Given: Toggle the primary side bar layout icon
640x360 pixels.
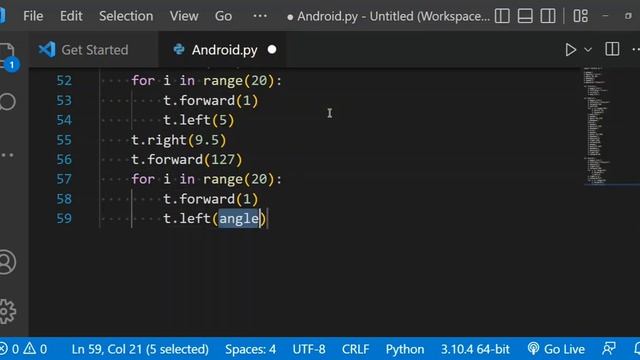Looking at the screenshot, I should 502,16.
